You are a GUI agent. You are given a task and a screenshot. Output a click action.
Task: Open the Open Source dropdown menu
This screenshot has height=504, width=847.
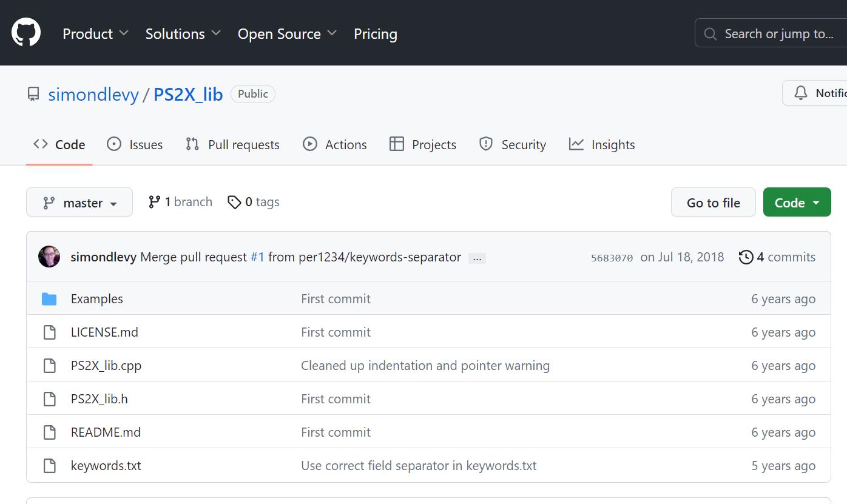tap(287, 34)
